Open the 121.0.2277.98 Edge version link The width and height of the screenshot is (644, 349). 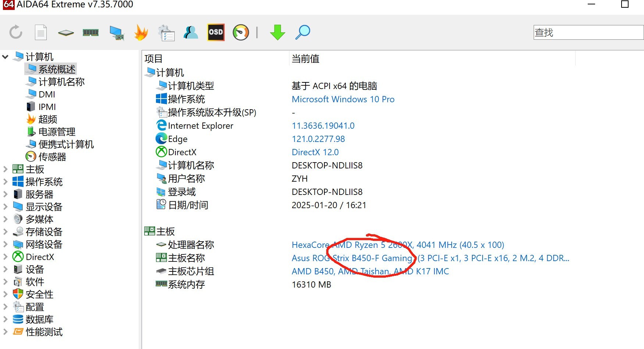(318, 139)
